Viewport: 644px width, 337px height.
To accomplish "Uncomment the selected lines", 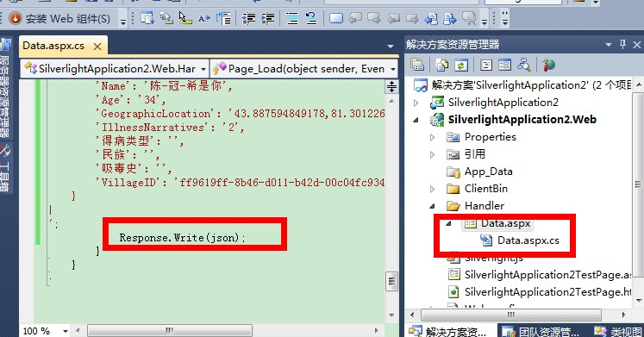I will 311,18.
